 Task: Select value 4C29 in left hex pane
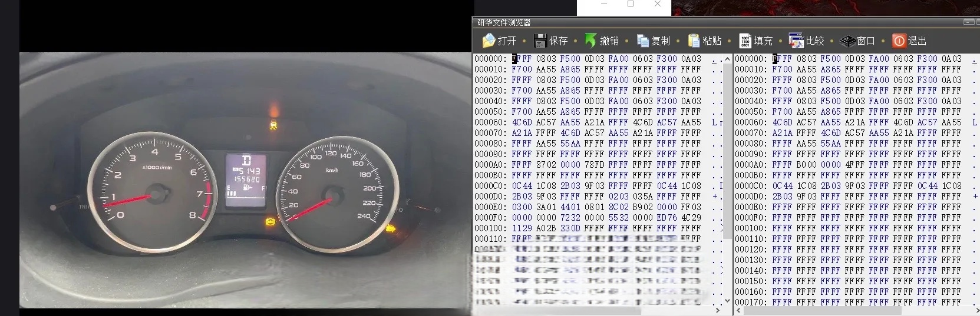[691, 218]
